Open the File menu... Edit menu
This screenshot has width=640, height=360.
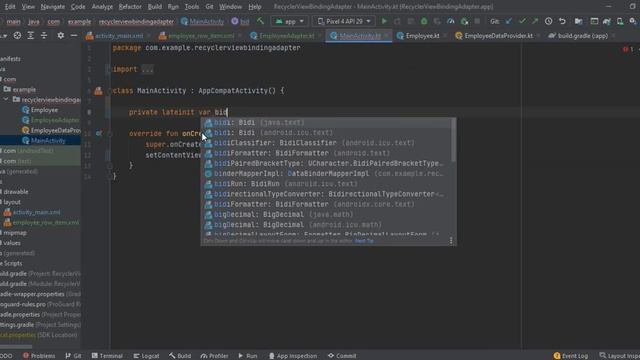[x=9, y=7]
